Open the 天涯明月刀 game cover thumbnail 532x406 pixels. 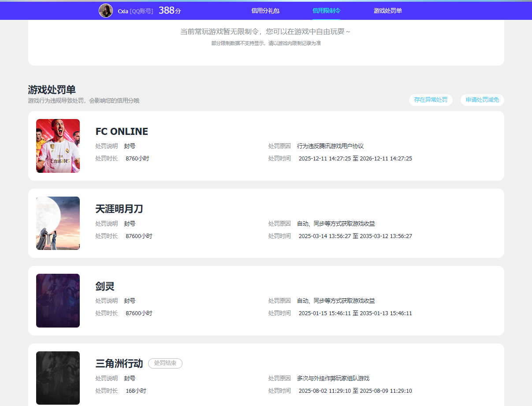tap(58, 223)
